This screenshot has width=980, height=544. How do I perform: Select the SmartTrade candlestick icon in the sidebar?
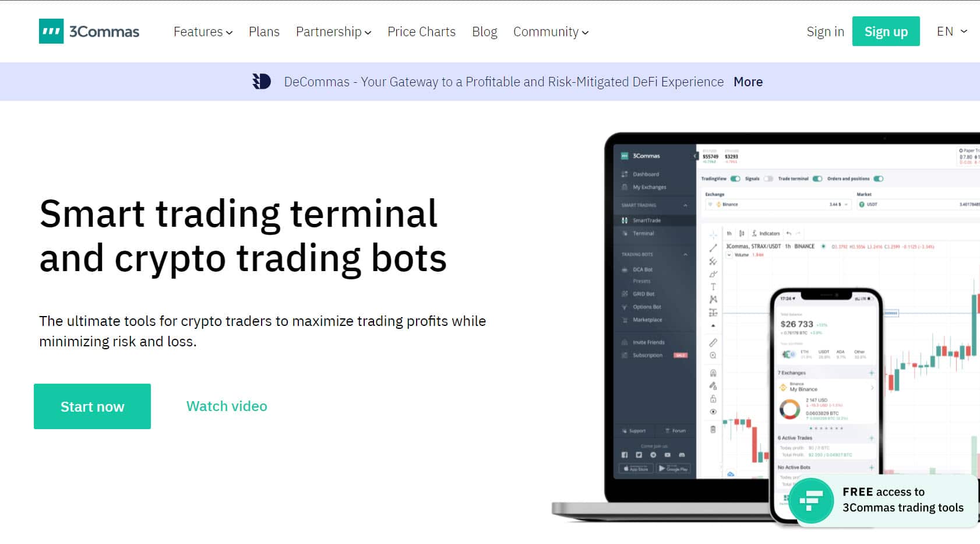(625, 220)
